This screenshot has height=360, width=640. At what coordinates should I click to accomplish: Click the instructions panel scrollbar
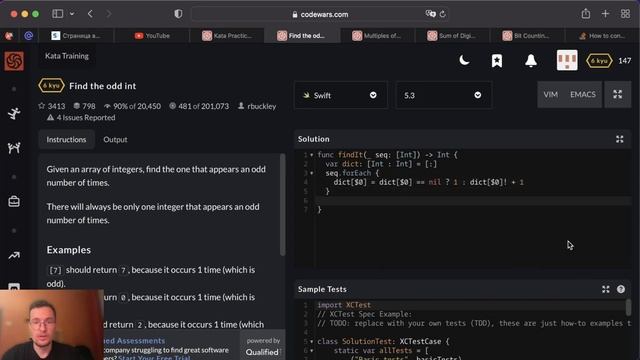pos(282,205)
